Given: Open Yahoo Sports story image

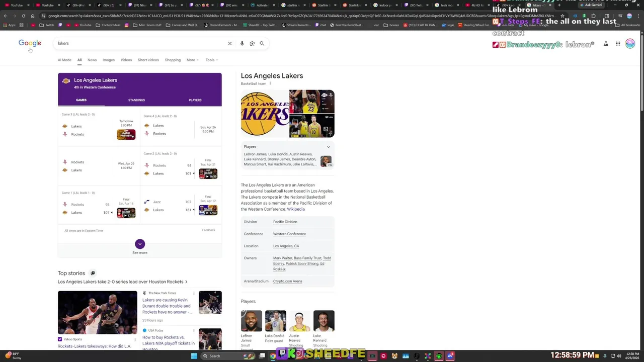Looking at the screenshot, I should pos(98,312).
